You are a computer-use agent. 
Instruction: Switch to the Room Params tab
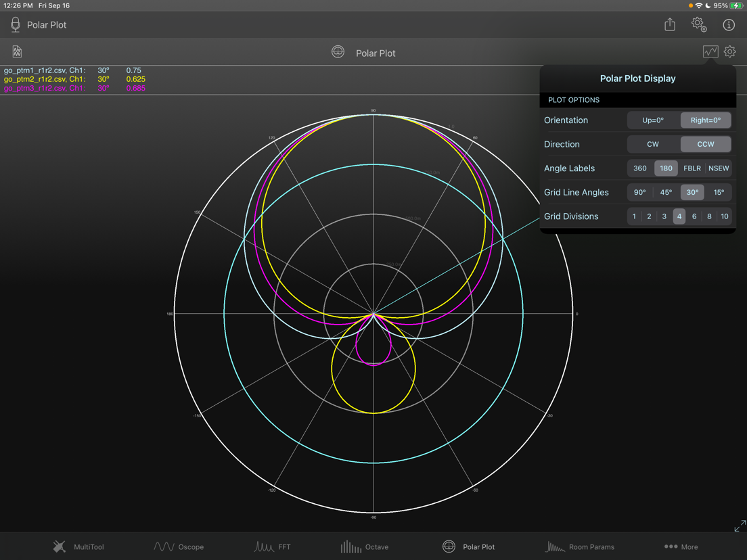click(579, 546)
